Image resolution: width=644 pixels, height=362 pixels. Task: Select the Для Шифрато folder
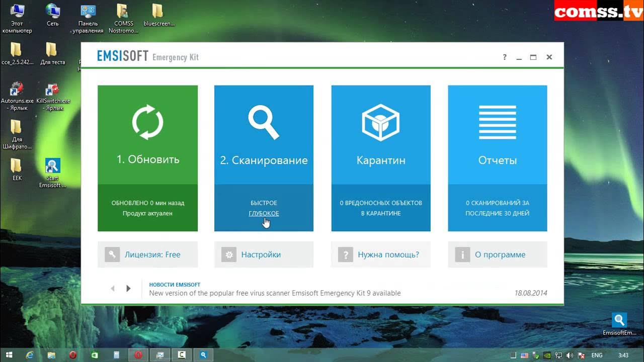[x=17, y=135]
